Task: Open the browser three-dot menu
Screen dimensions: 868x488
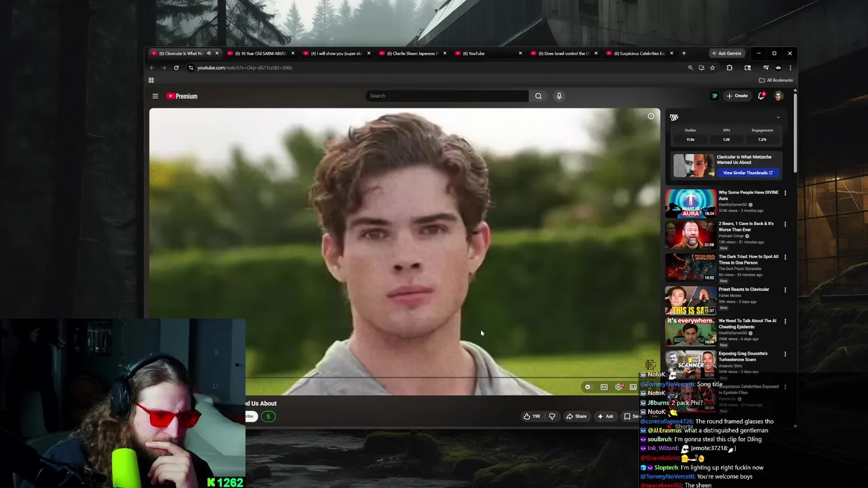Action: (790, 68)
